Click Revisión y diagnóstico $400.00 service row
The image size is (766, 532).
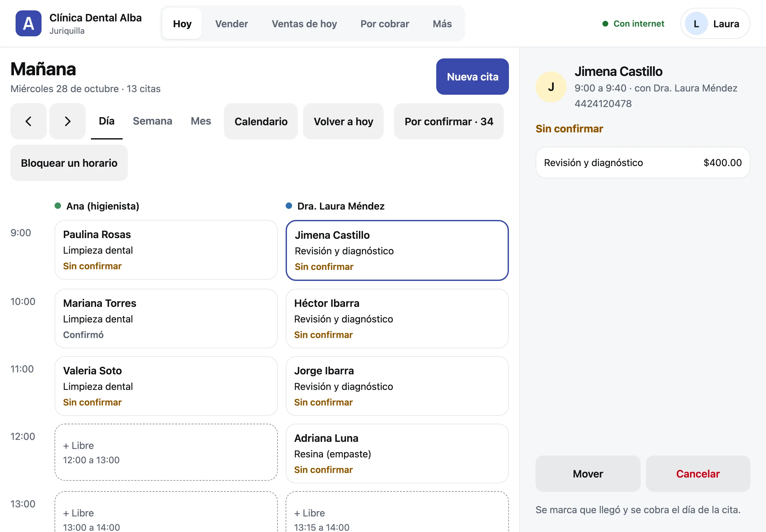pos(643,163)
